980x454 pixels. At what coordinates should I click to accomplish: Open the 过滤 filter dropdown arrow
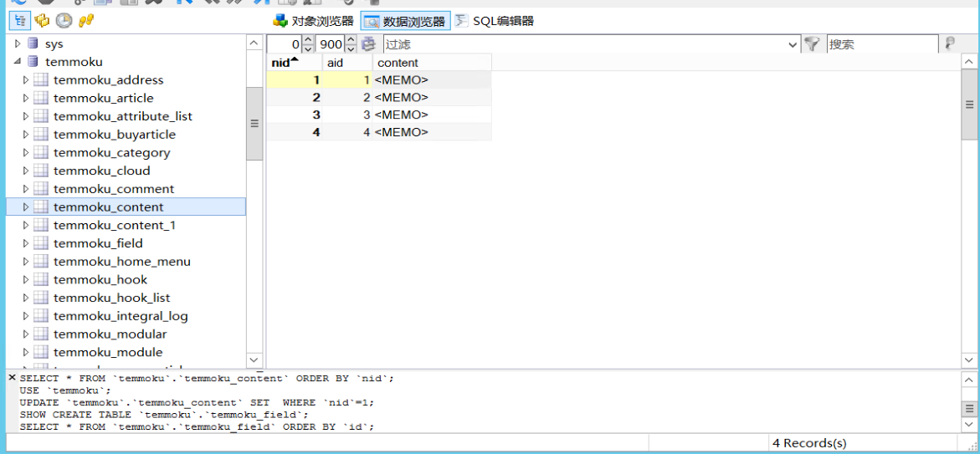pyautogui.click(x=793, y=44)
